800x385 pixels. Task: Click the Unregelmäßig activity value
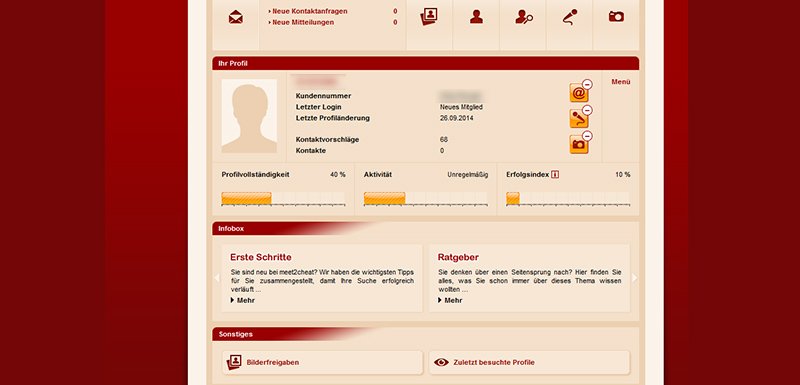pyautogui.click(x=468, y=174)
